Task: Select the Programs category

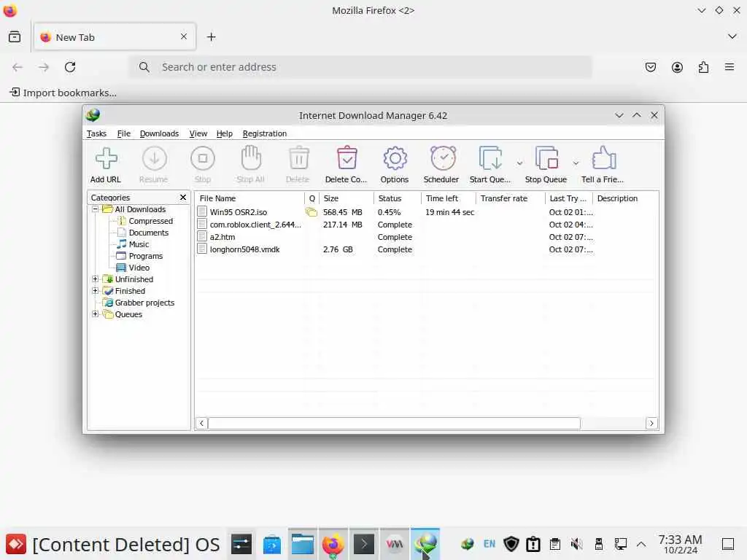Action: pyautogui.click(x=146, y=256)
